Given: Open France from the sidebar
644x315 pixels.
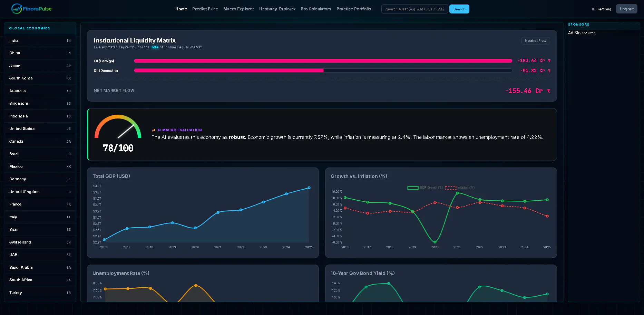Looking at the screenshot, I should (40, 204).
